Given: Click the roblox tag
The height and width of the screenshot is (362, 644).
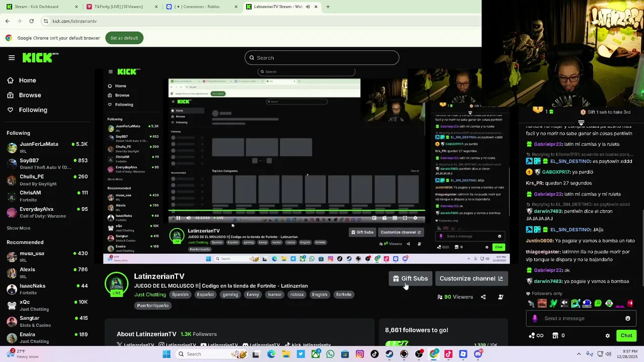Looking at the screenshot, I should pos(297,295).
